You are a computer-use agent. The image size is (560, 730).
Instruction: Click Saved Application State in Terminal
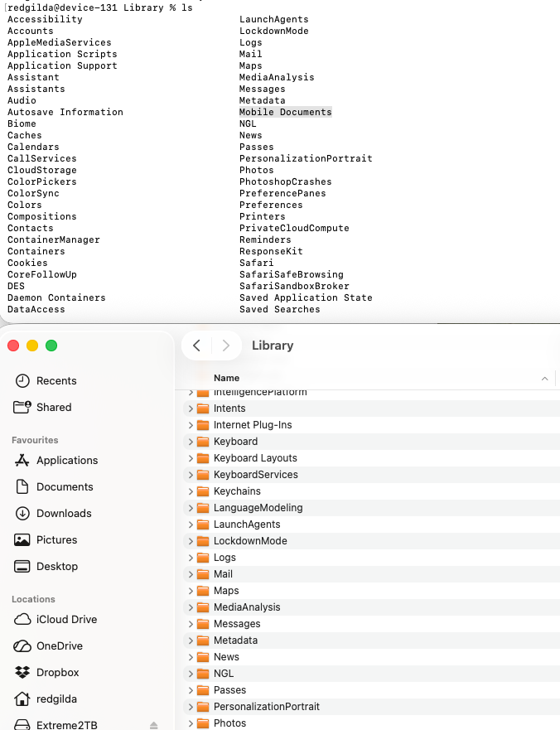(x=306, y=297)
